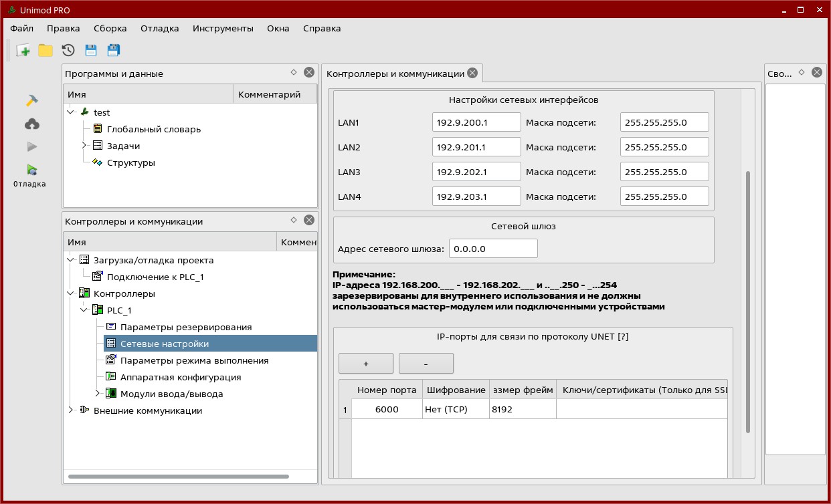The height and width of the screenshot is (504, 831).
Task: Start Отладка debug mode icon
Action: [31, 170]
